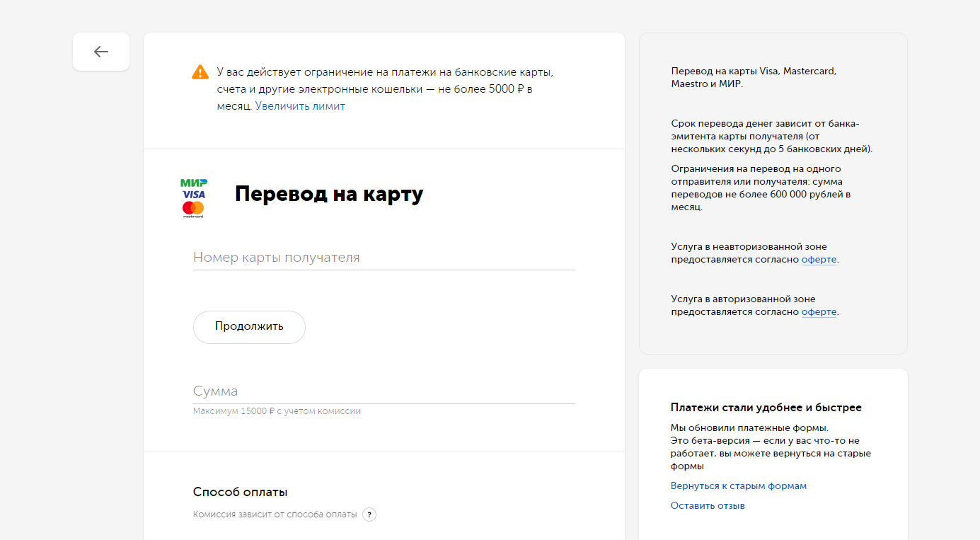Select the VISA logo
980x540 pixels.
[194, 195]
